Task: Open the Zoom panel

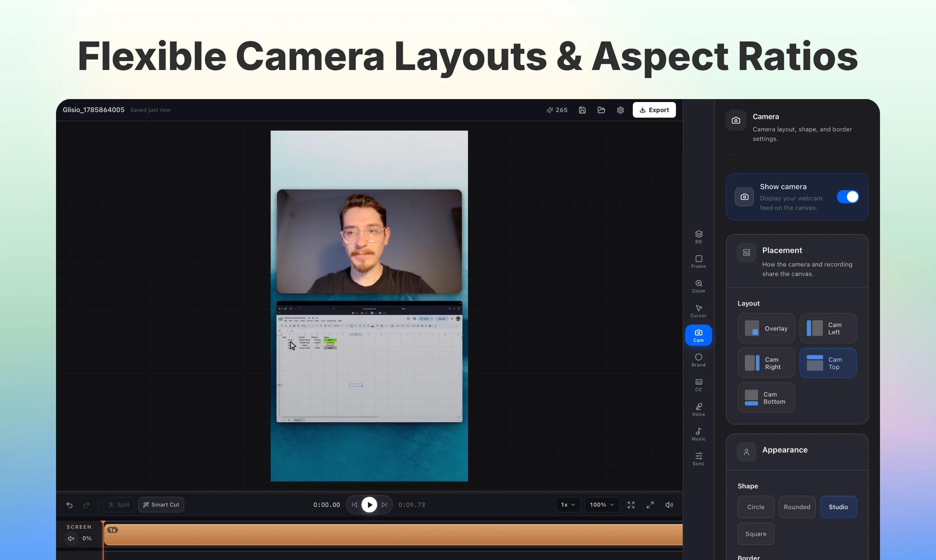Action: coord(698,286)
